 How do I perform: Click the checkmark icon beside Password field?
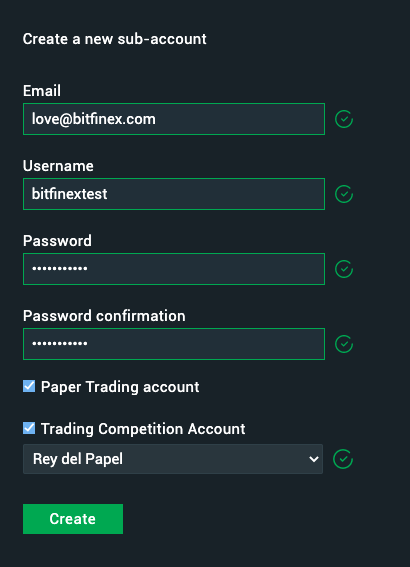344,269
